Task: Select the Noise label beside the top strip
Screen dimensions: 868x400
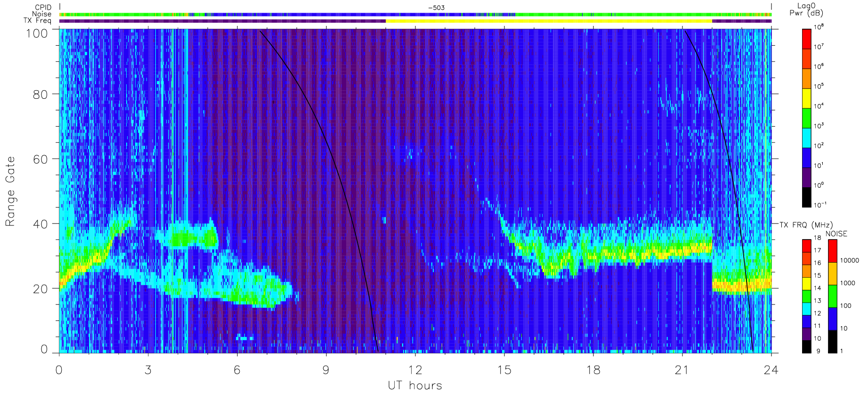Action: coord(42,14)
